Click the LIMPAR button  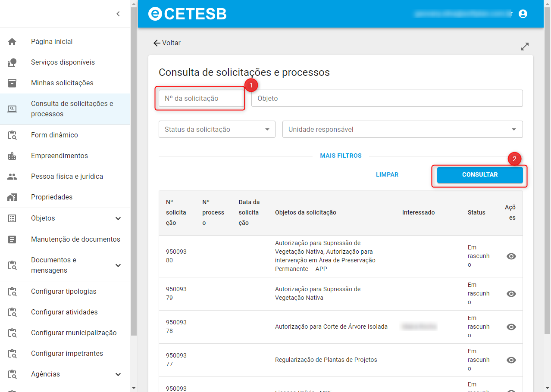coord(387,175)
